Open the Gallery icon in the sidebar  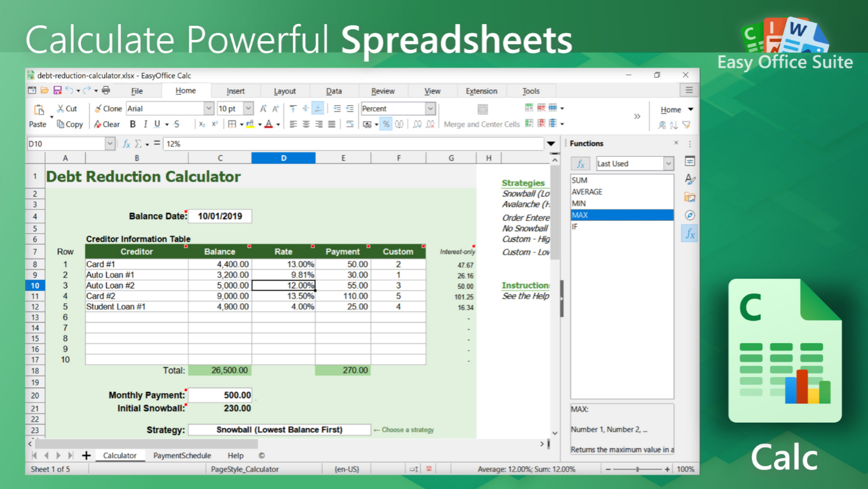click(x=690, y=197)
